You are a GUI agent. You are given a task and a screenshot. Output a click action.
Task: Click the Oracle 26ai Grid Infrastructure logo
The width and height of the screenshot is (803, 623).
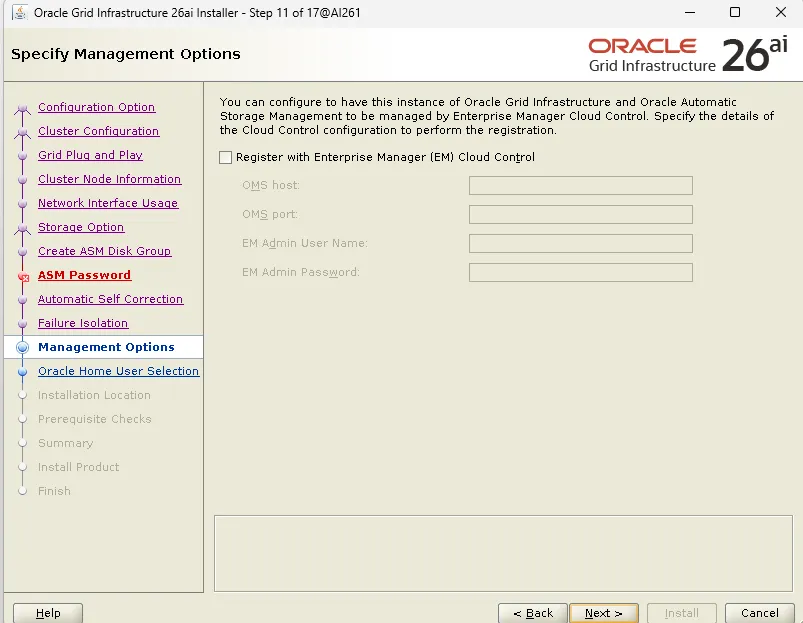coord(688,54)
